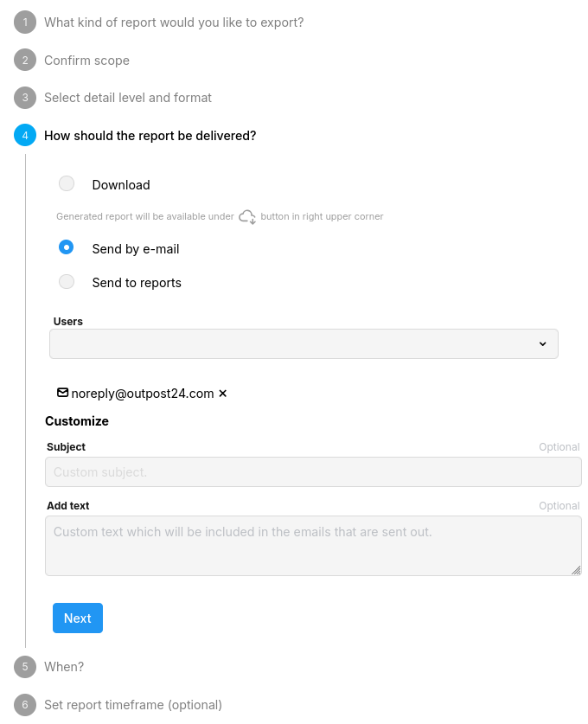Click the step 3 number badge
Image resolution: width=588 pixels, height=724 pixels.
25,98
